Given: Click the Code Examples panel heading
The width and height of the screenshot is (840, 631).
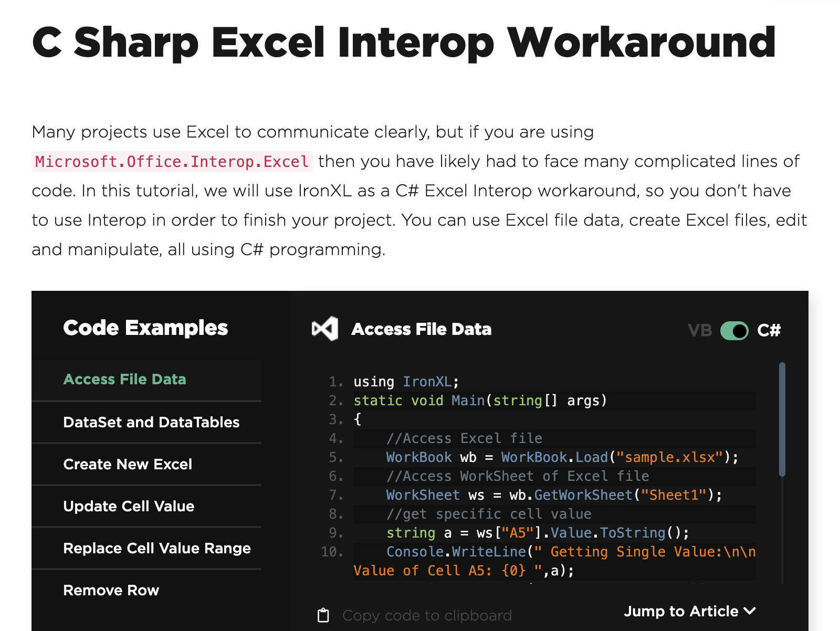Looking at the screenshot, I should tap(145, 327).
